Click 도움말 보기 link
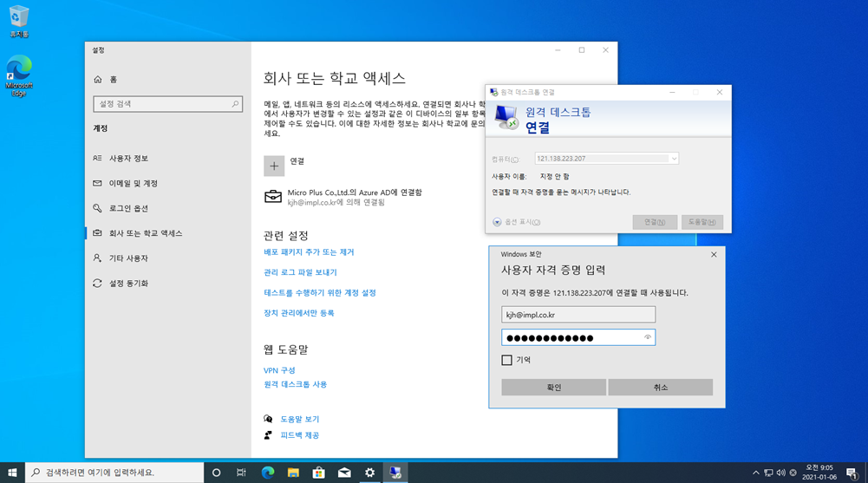This screenshot has width=868, height=483. point(299,419)
